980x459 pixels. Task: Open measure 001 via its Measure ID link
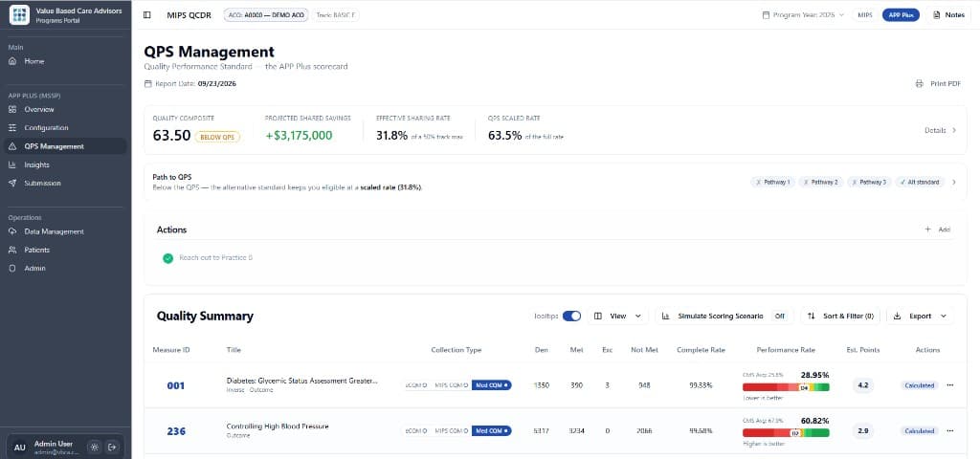(x=176, y=386)
